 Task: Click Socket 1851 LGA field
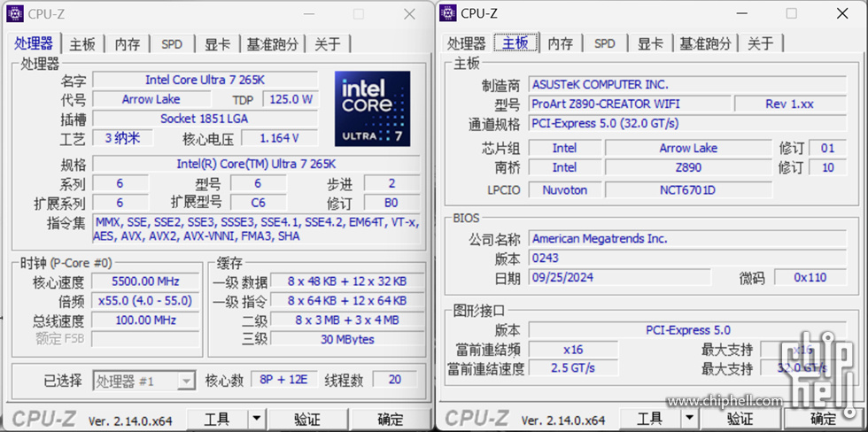click(x=205, y=119)
